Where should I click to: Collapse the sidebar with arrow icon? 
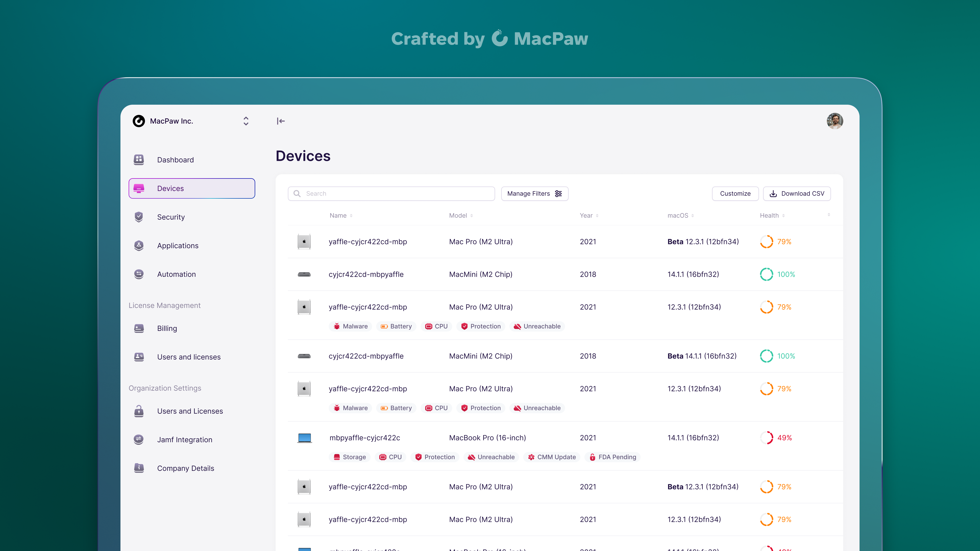(281, 121)
